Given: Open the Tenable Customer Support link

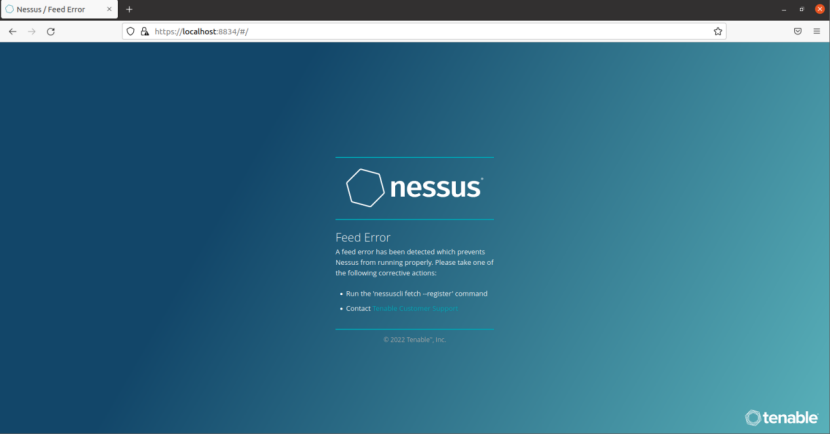Looking at the screenshot, I should pos(415,309).
